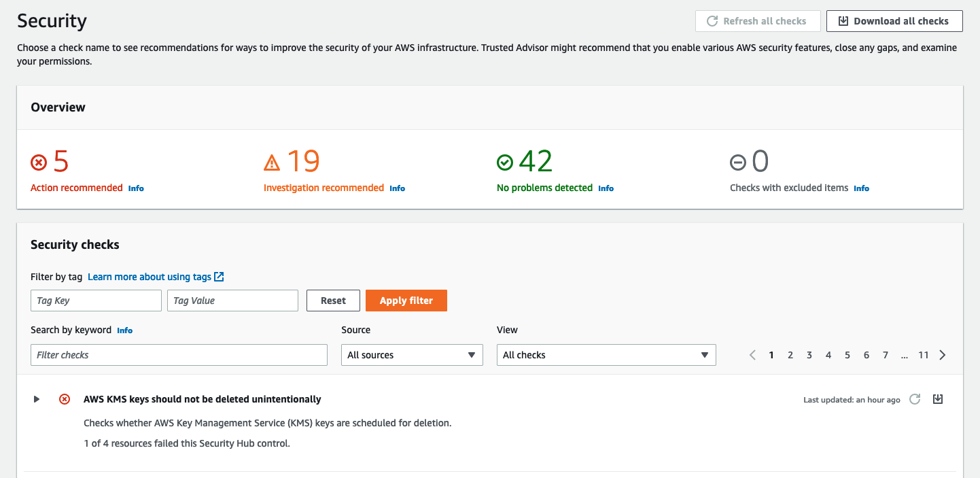Open Info for Action recommended
This screenshot has height=478, width=980.
coord(136,188)
